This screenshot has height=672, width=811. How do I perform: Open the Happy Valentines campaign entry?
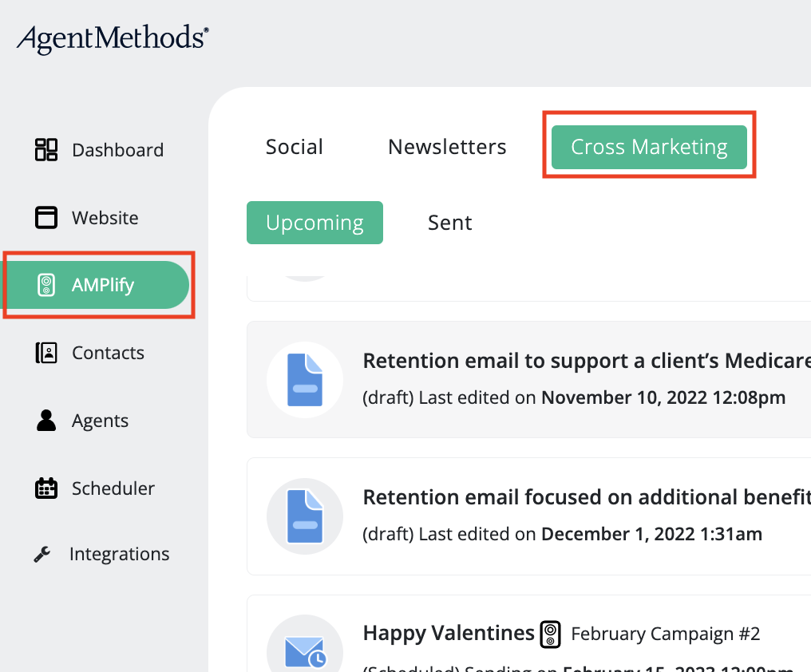click(447, 633)
